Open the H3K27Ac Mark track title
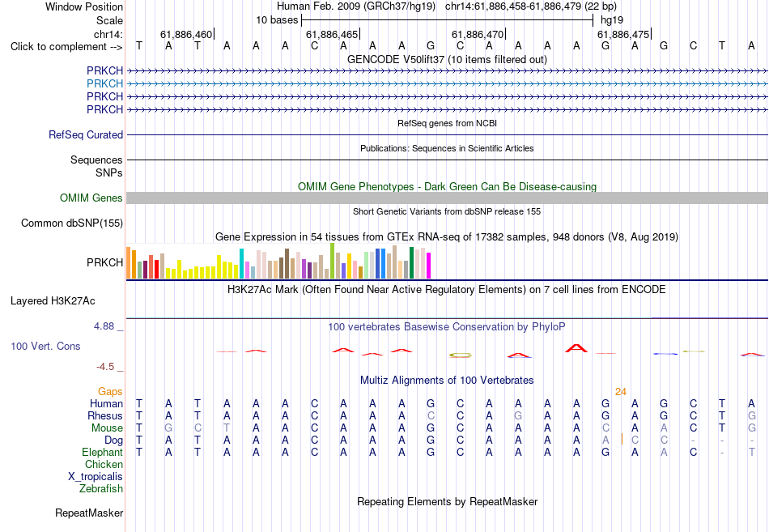The image size is (769, 532). 447,290
